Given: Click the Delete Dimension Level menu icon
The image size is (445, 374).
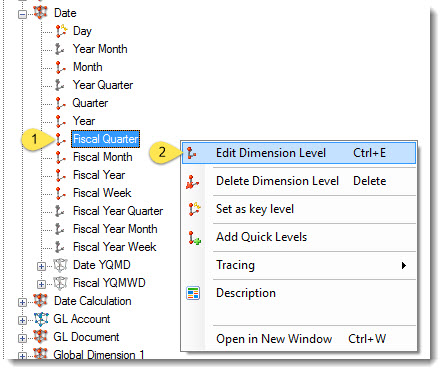Looking at the screenshot, I should point(193,181).
